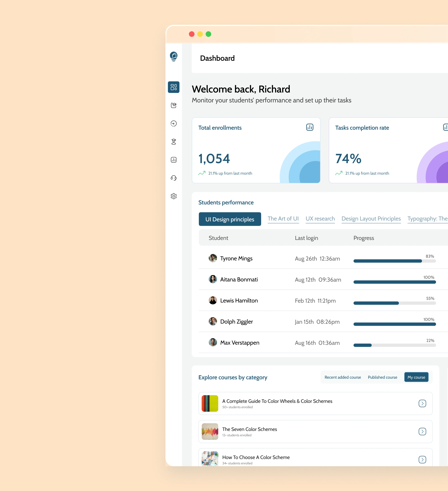Switch to The Art of UI tab
The height and width of the screenshot is (491, 448).
(283, 218)
